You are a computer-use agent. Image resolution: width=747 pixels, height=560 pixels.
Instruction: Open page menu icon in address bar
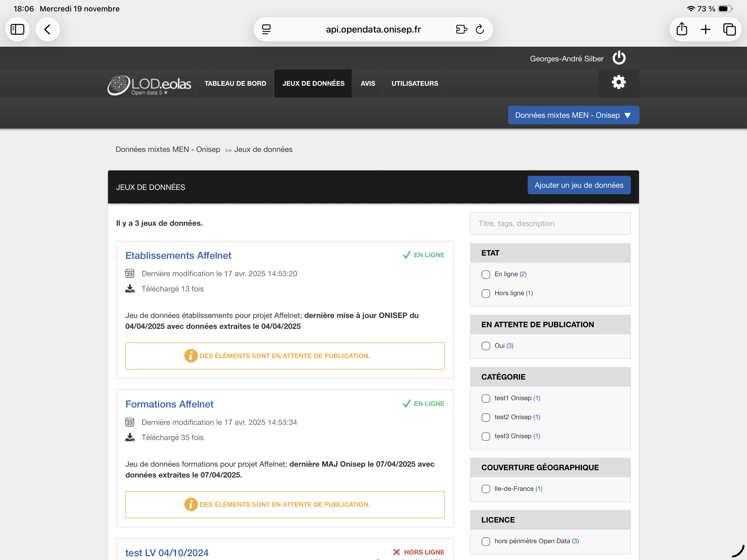coord(267,29)
